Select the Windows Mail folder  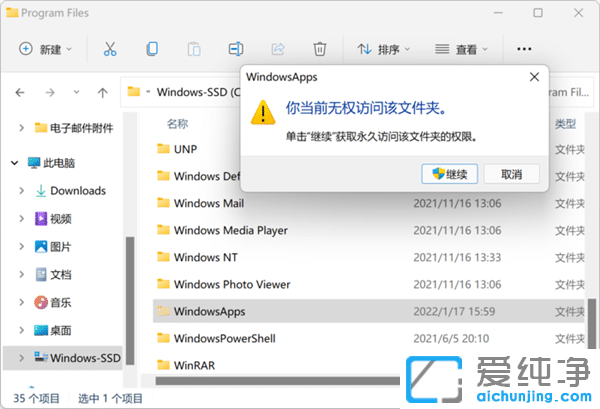(368, 203)
